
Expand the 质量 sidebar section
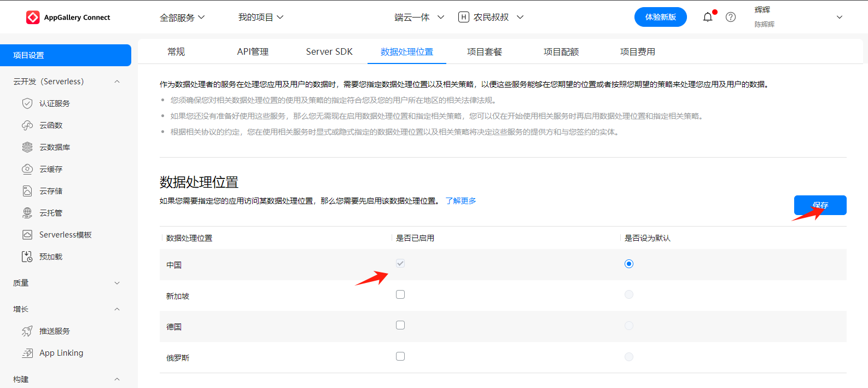click(117, 283)
